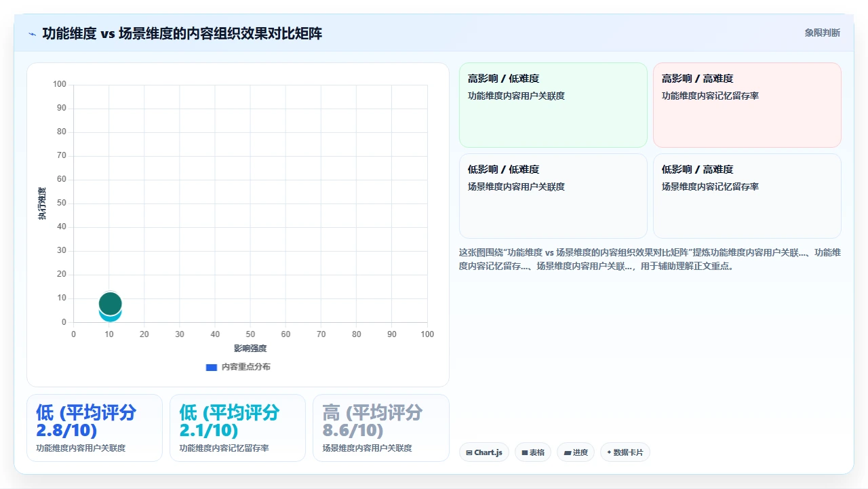868x489 pixels.
Task: Select the 低 (平均评分 2.1/10) score card
Action: pyautogui.click(x=237, y=428)
